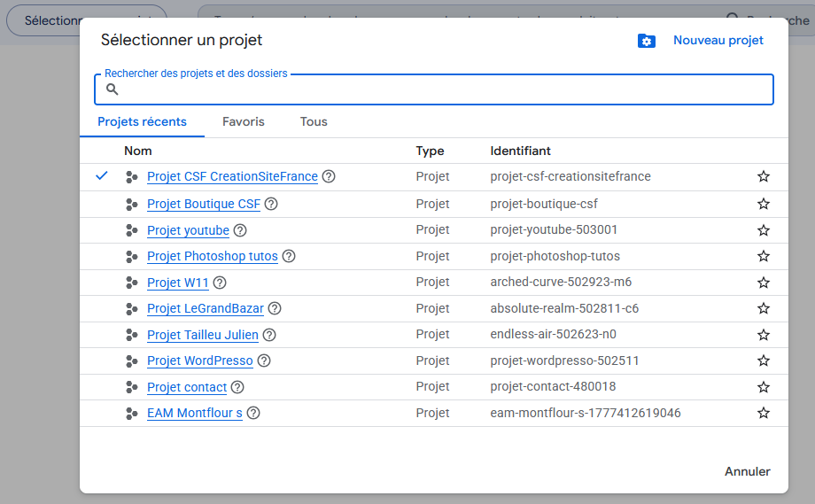Star the Projet contact row
Image resolution: width=815 pixels, height=504 pixels.
pos(763,387)
